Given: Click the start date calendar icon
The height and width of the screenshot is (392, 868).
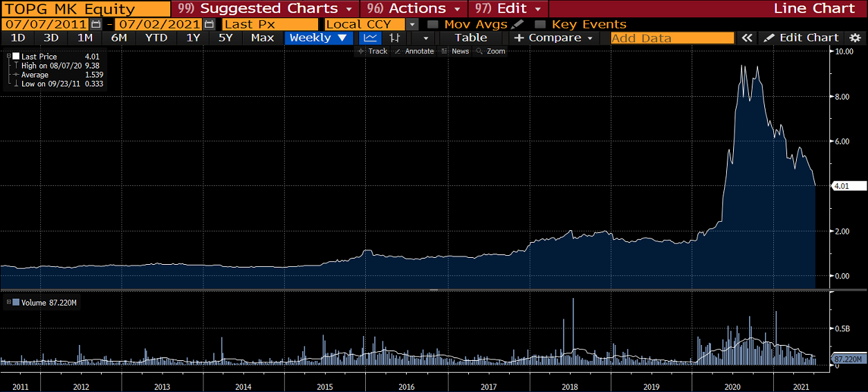Looking at the screenshot, I should tap(96, 24).
